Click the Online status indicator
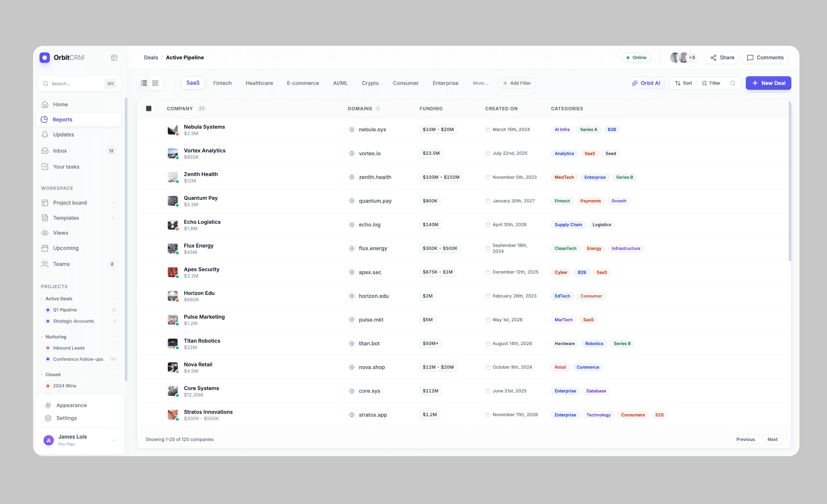Viewport: 827px width, 504px height. 636,58
